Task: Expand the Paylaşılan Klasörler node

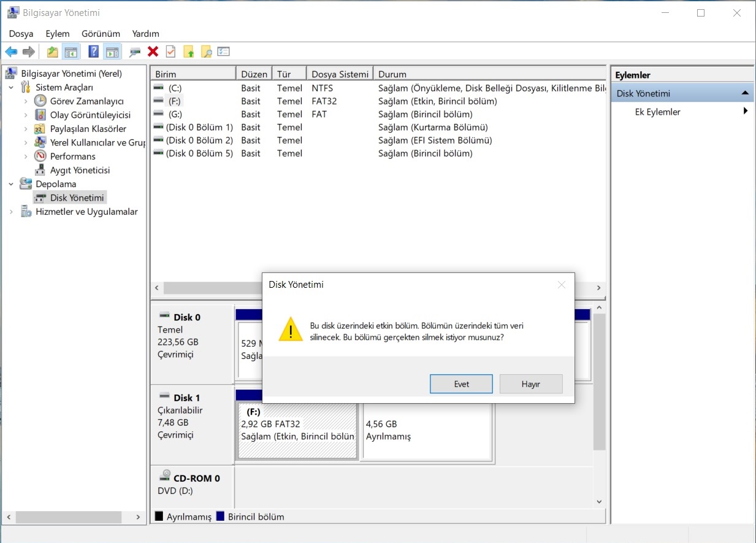Action: click(26, 129)
